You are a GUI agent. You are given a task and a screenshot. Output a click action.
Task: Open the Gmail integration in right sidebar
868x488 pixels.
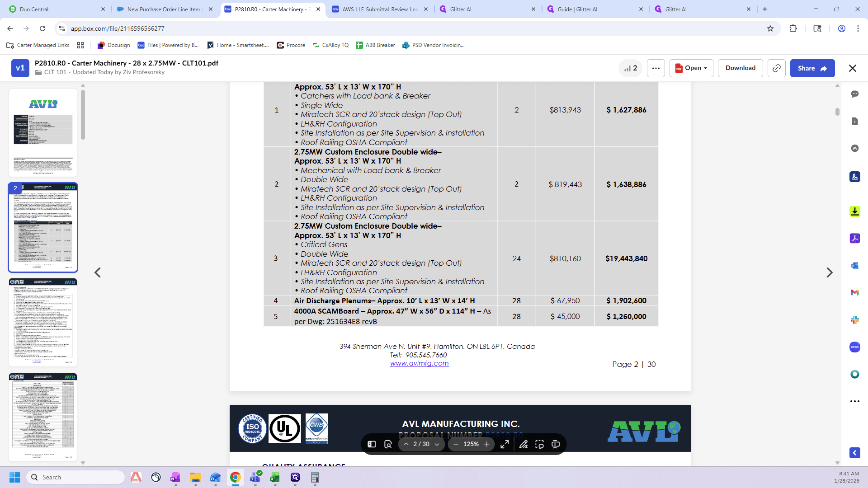point(854,293)
